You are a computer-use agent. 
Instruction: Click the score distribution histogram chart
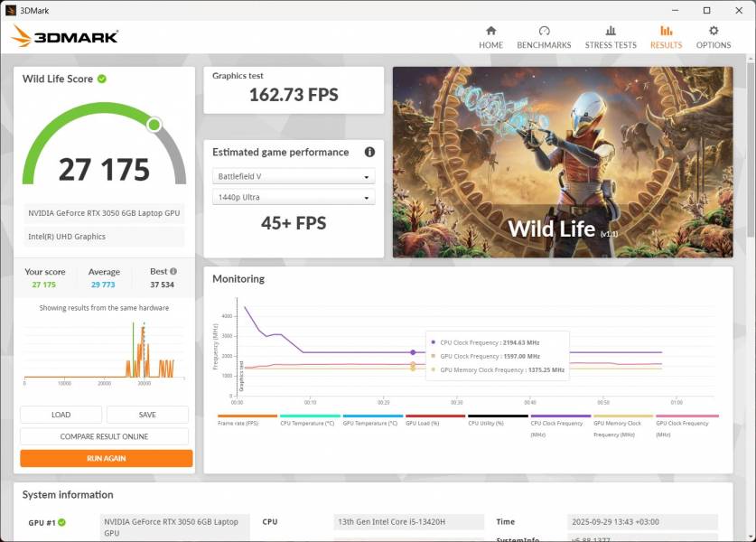(102, 352)
